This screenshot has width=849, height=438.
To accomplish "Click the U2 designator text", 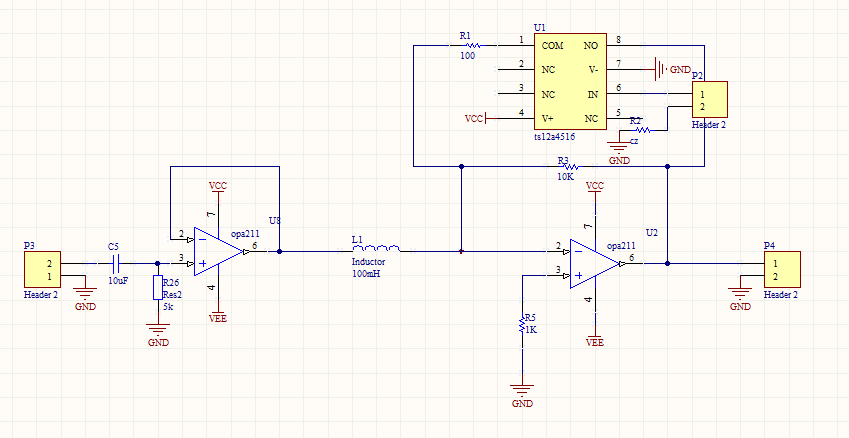I will point(651,233).
